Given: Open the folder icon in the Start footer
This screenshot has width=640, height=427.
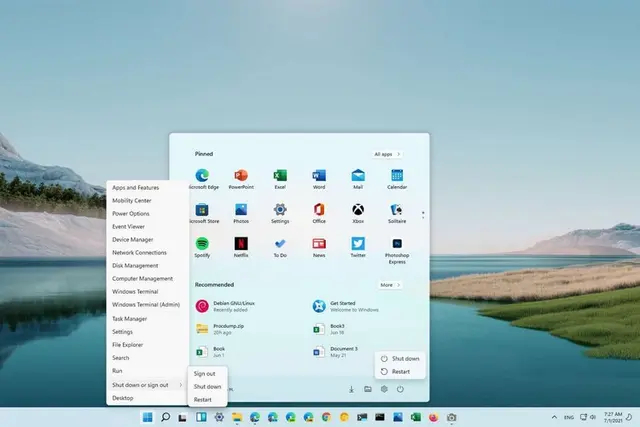Looking at the screenshot, I should (x=368, y=389).
